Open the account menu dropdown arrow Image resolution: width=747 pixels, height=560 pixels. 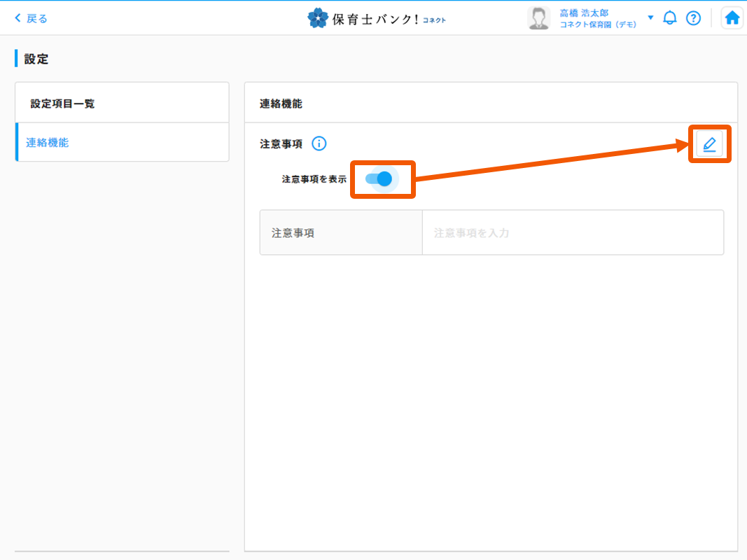[x=650, y=17]
